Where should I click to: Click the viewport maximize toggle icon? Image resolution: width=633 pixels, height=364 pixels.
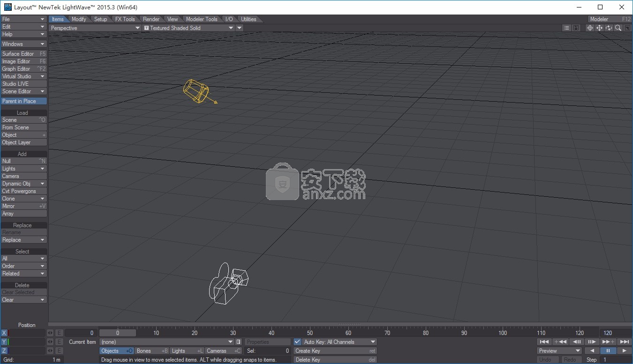tap(627, 28)
